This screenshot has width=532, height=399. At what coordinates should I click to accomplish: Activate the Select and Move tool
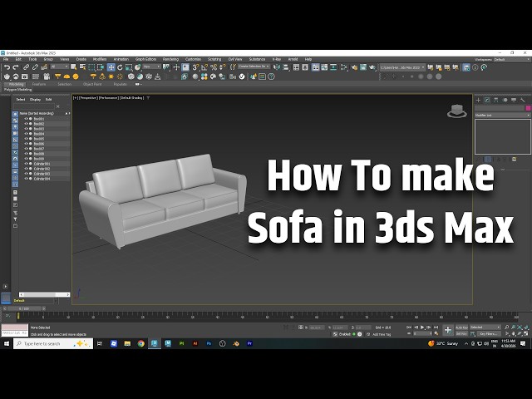coord(111,67)
